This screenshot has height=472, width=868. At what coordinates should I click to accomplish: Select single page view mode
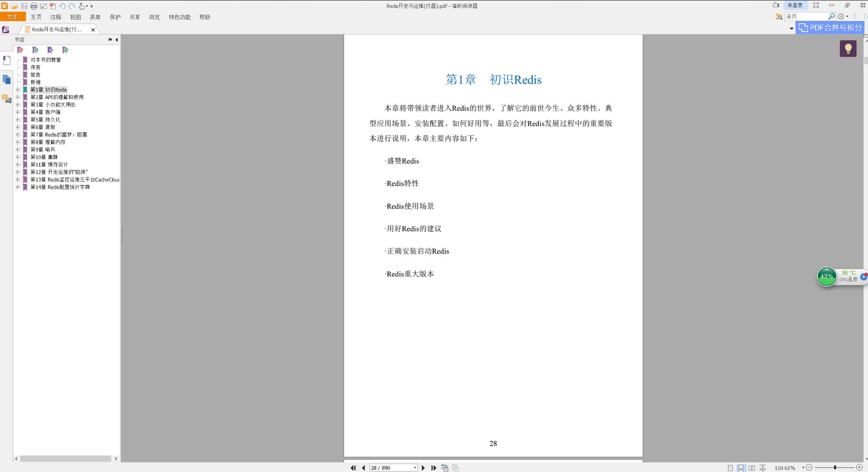coord(730,468)
